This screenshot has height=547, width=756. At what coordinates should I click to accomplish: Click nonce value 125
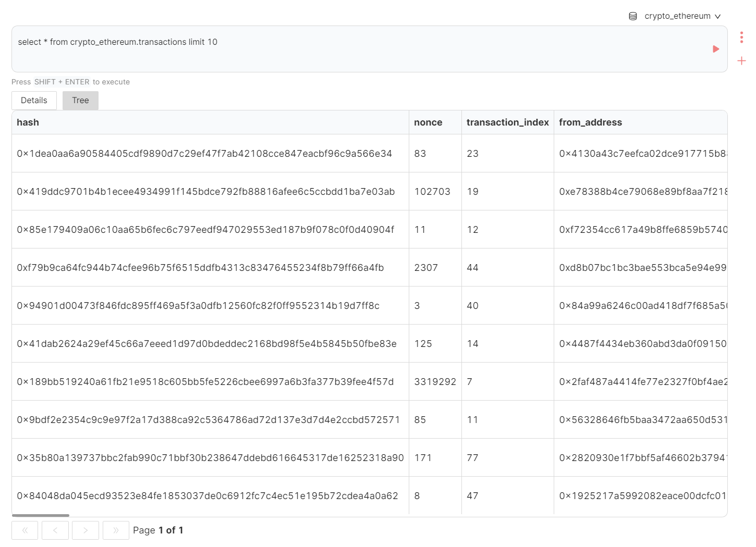423,344
